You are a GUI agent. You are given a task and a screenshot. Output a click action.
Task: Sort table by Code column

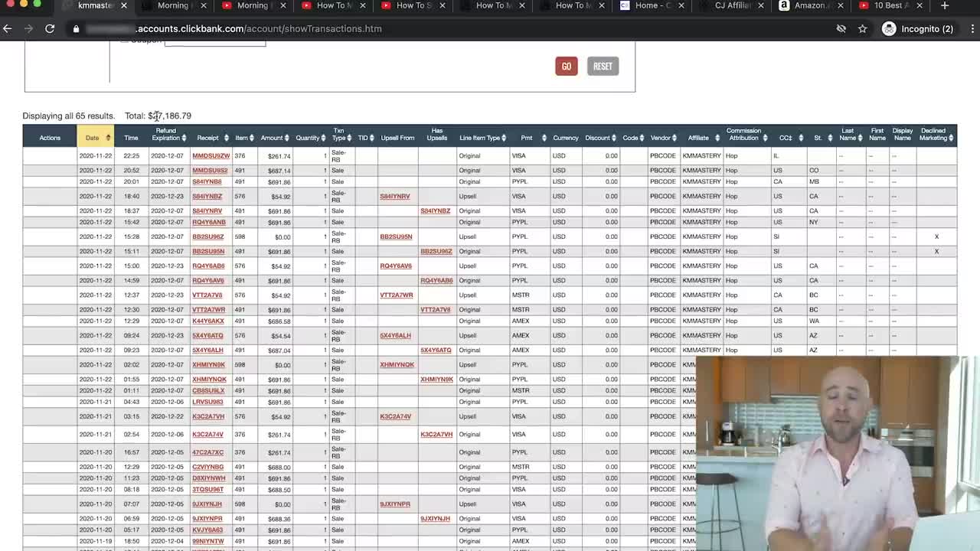(x=633, y=138)
